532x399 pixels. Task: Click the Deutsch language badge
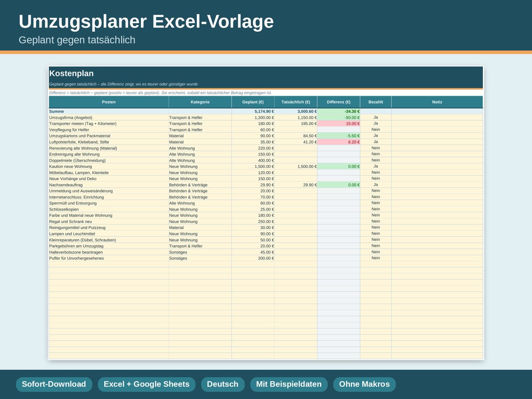(223, 384)
